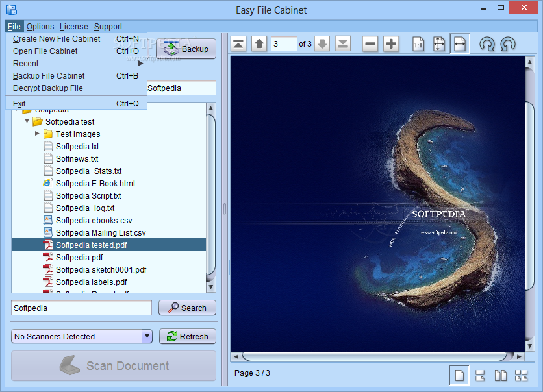Switch to facing pages view

click(x=500, y=375)
